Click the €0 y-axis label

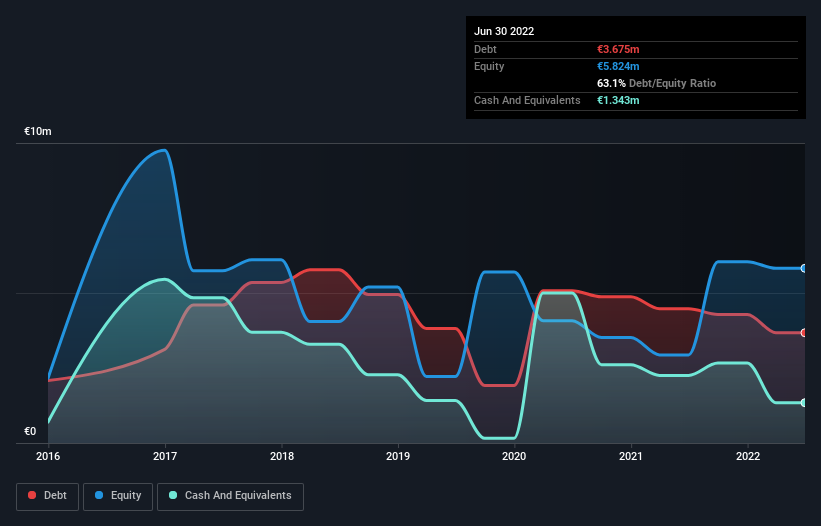pos(30,431)
